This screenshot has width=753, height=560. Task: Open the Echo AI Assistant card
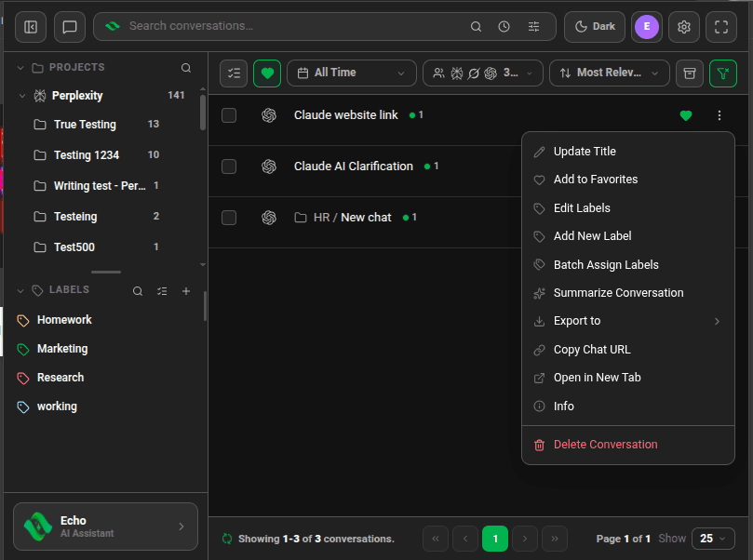click(106, 527)
